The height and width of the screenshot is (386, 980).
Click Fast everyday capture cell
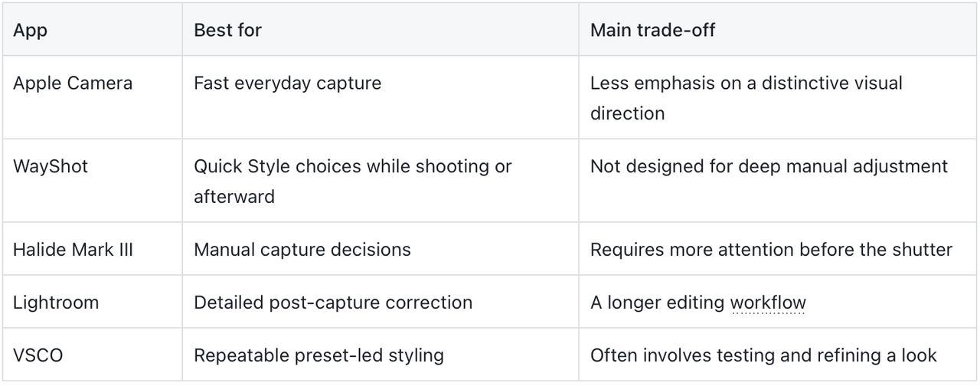tap(380, 97)
